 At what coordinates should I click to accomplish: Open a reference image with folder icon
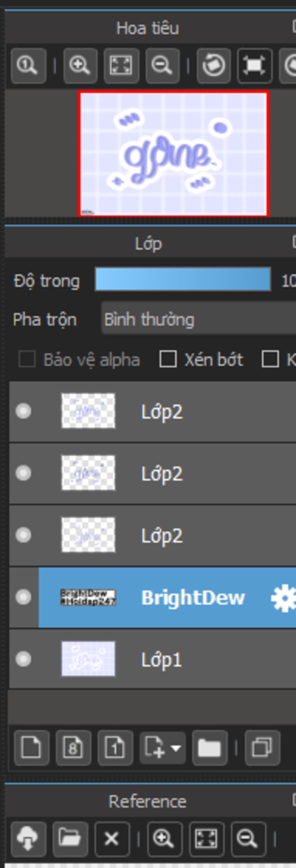(x=70, y=839)
